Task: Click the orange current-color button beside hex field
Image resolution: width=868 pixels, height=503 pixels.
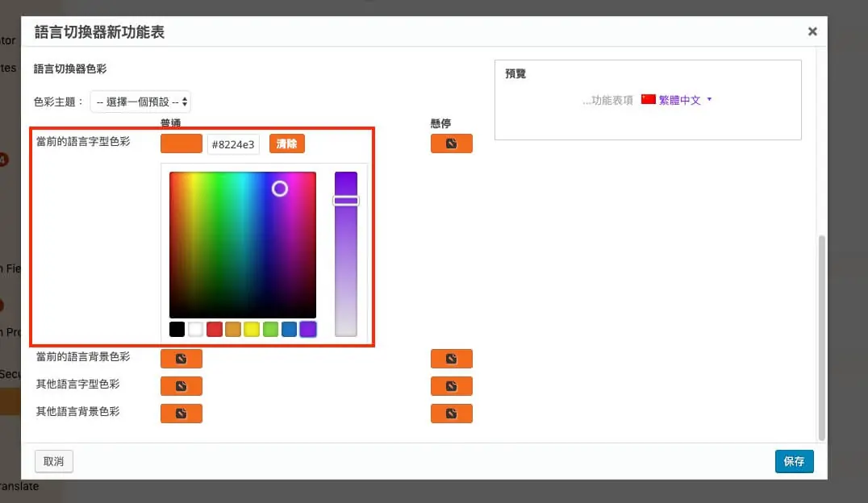Action: coord(181,143)
